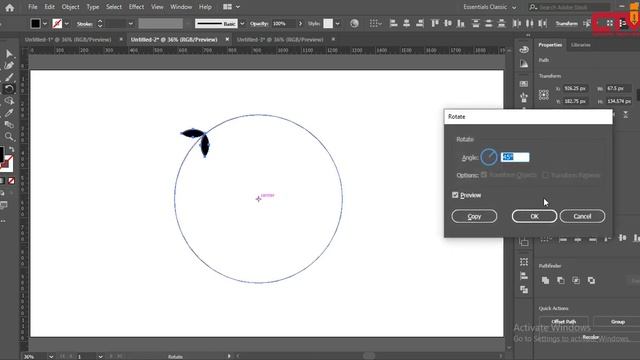The height and width of the screenshot is (360, 640).
Task: Select the Selection tool arrow
Action: 9,53
